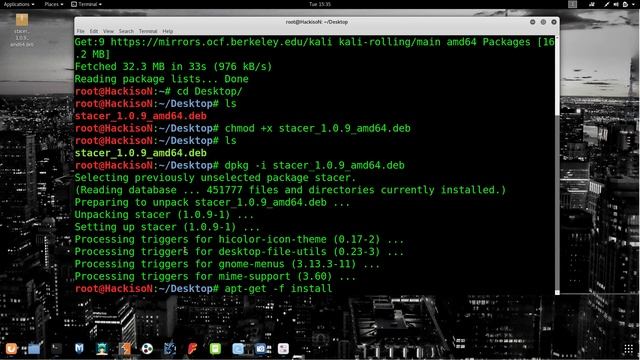Launch the Maltego blue dock icon

tap(170, 349)
